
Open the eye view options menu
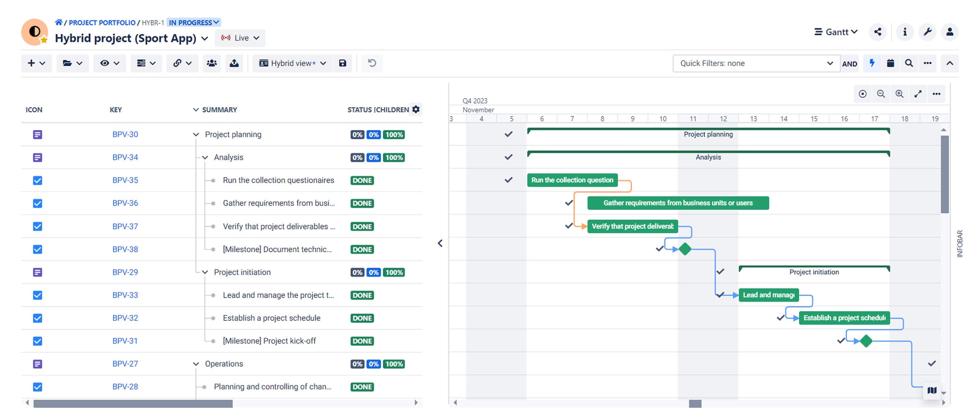[110, 63]
